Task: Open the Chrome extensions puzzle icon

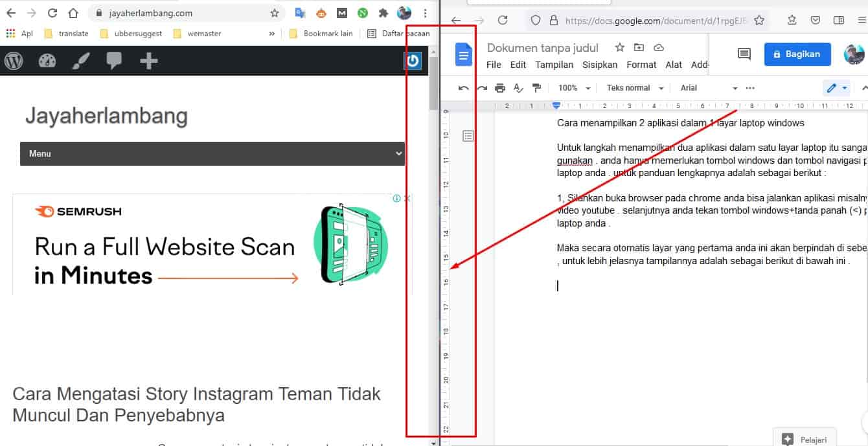Action: pyautogui.click(x=383, y=13)
